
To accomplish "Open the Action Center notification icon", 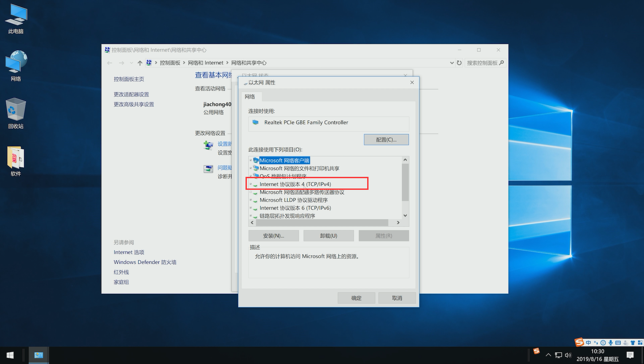I will click(x=630, y=355).
